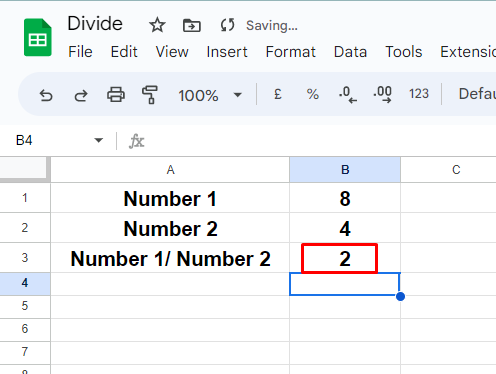Select row 3 header
Screen dimensions: 496x374
25,258
